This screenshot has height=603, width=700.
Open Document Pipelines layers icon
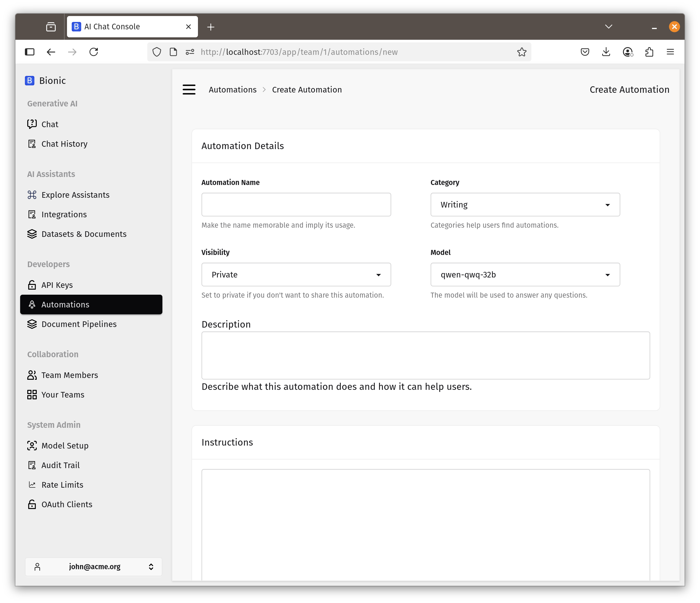[32, 324]
